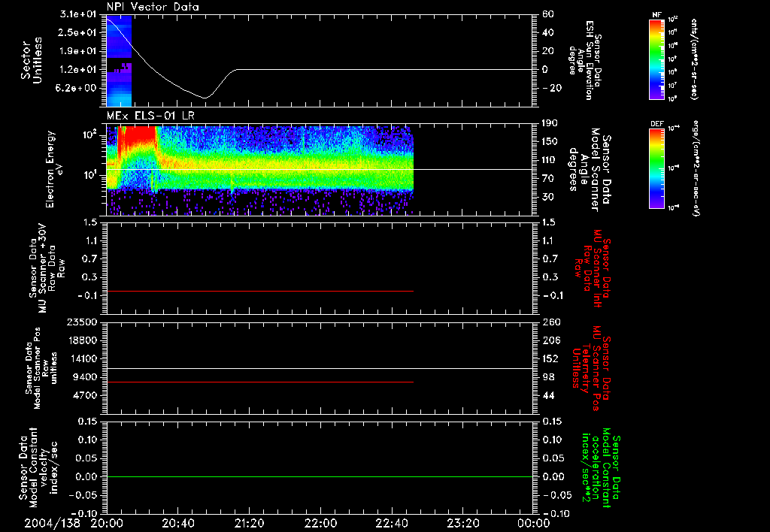Click the 206 tick label
The height and width of the screenshot is (532, 770).
(553, 340)
